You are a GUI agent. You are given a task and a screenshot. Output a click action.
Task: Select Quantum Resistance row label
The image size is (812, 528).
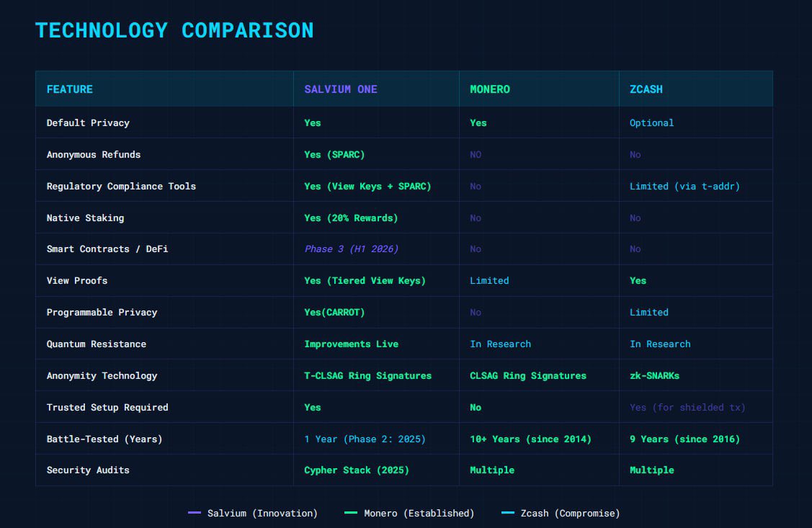tap(97, 344)
